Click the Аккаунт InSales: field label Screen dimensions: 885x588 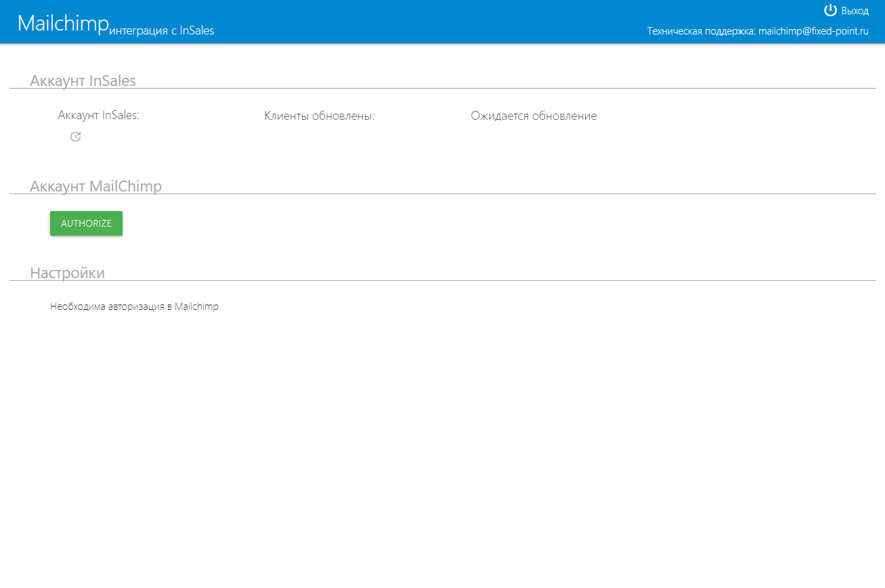(99, 115)
